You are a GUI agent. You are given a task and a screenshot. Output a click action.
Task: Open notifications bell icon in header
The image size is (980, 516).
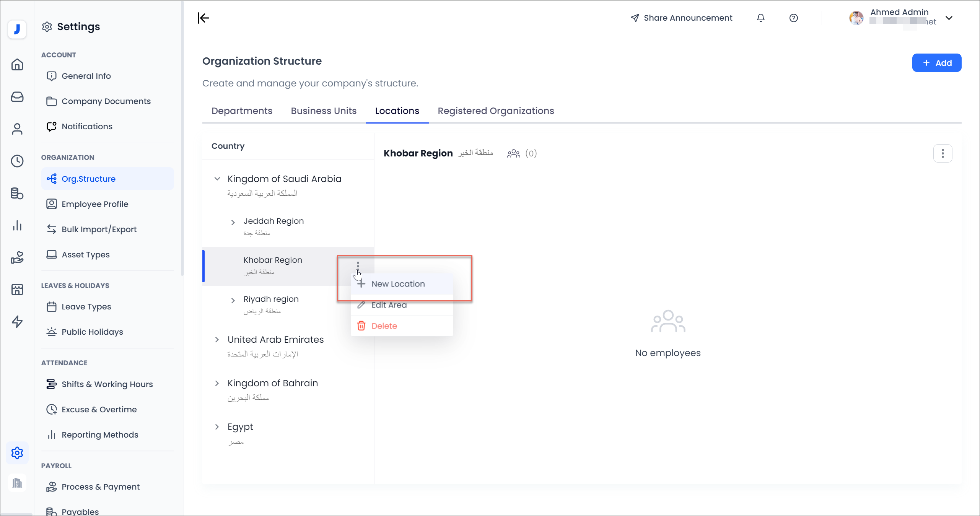(760, 18)
